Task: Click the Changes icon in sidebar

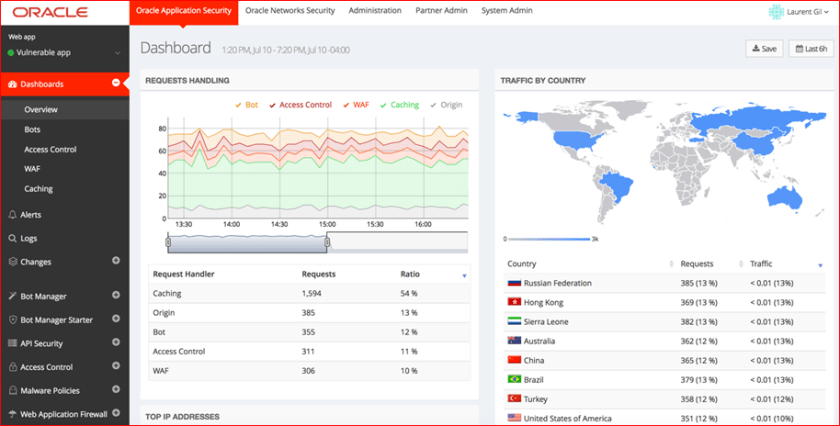Action: click(x=12, y=262)
